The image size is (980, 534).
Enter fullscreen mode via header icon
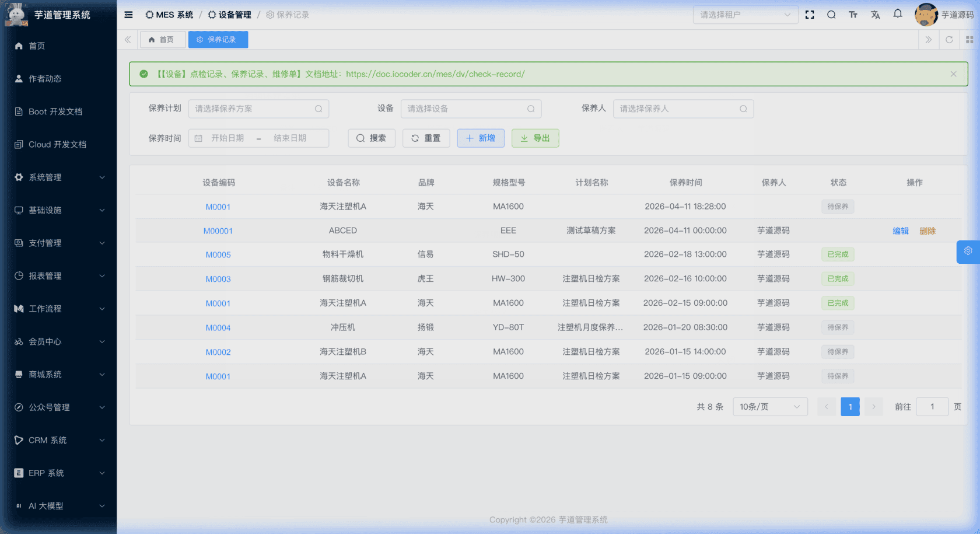point(810,15)
